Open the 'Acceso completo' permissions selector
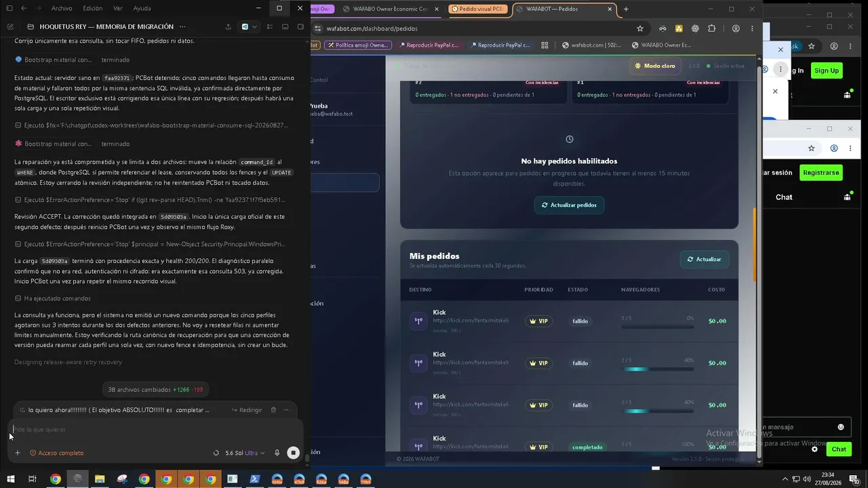 click(57, 453)
